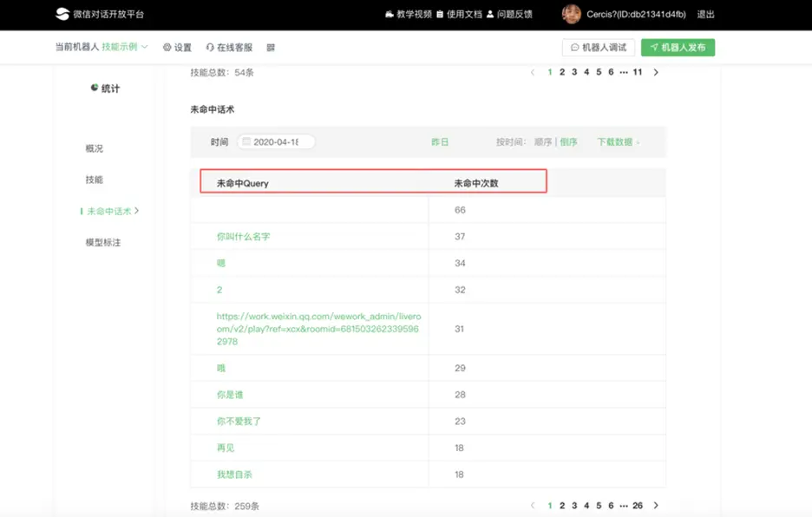The image size is (812, 517).
Task: Click the 未命中次数 column header
Action: click(x=476, y=183)
